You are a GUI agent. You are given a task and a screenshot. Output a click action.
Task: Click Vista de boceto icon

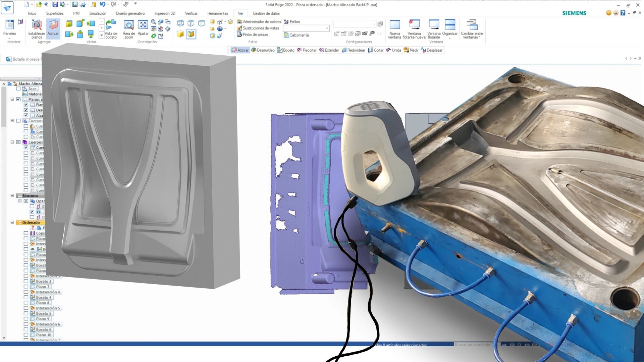[x=111, y=29]
